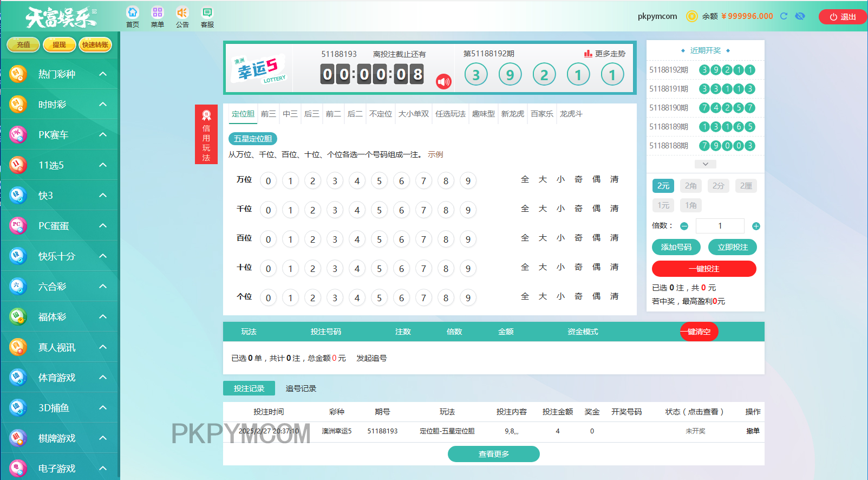Click the PK赛车 sidebar icon
868x480 pixels.
tap(18, 134)
